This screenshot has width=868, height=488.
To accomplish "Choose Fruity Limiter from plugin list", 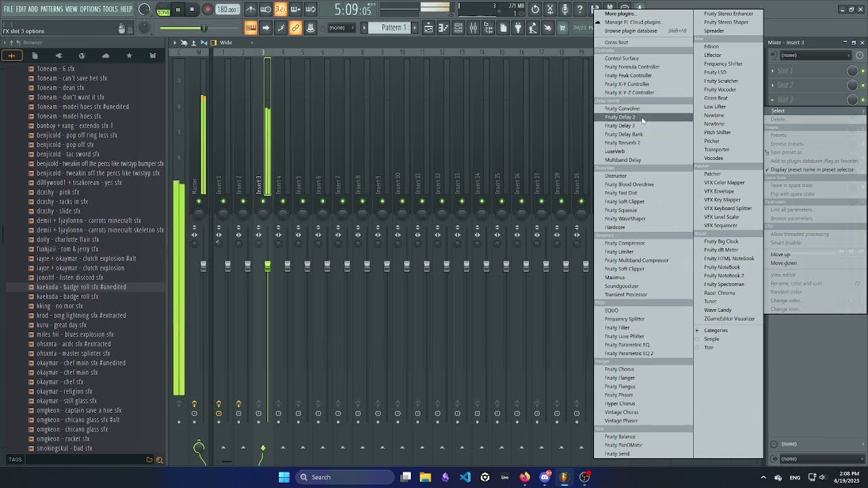I will point(644,252).
